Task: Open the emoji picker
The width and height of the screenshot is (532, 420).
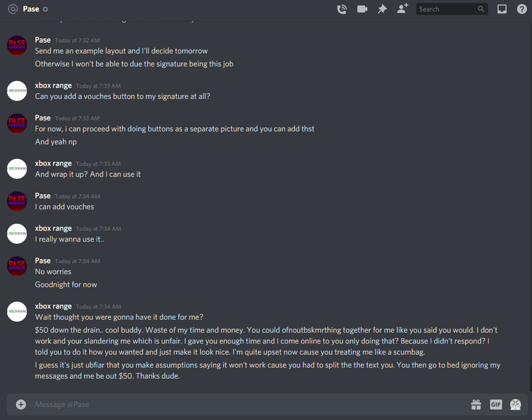Action: click(516, 405)
